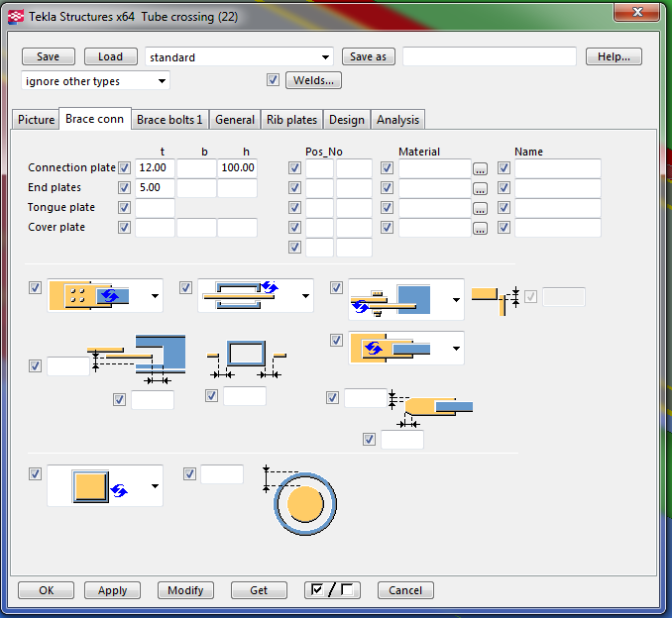This screenshot has width=672, height=618.
Task: Toggle Cover plate thickness checkbox
Action: click(x=124, y=228)
